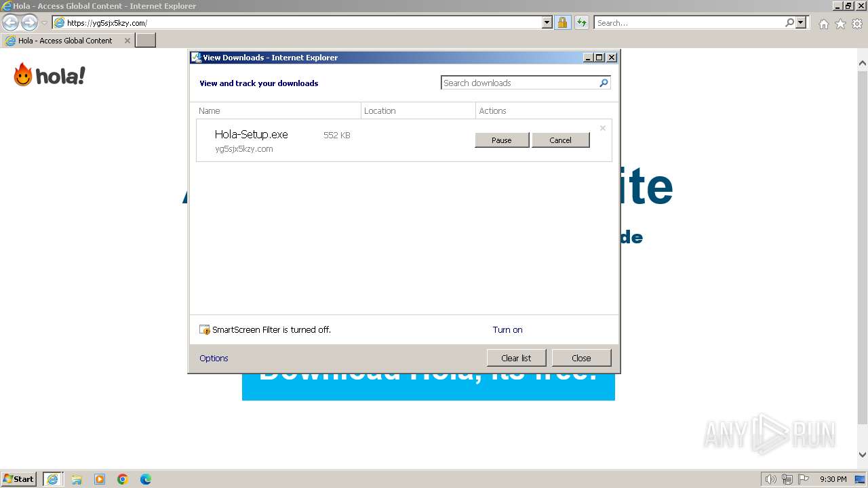Viewport: 868px width, 488px height.
Task: Expand the address bar autocomplete dropdown
Action: point(547,22)
